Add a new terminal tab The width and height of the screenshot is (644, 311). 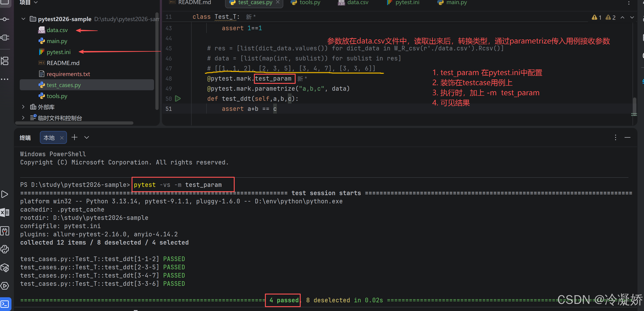pos(74,137)
